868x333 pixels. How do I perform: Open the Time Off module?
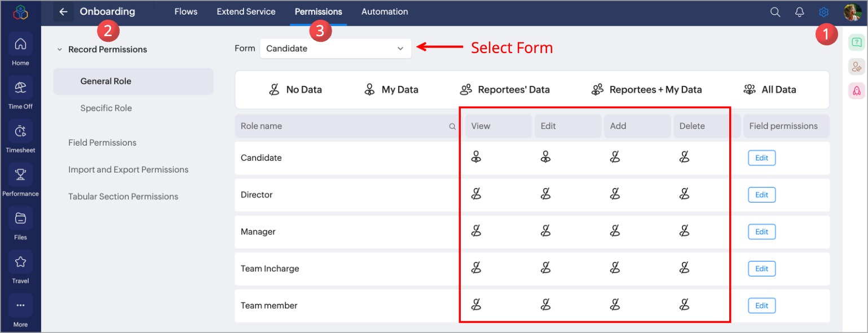[x=20, y=87]
